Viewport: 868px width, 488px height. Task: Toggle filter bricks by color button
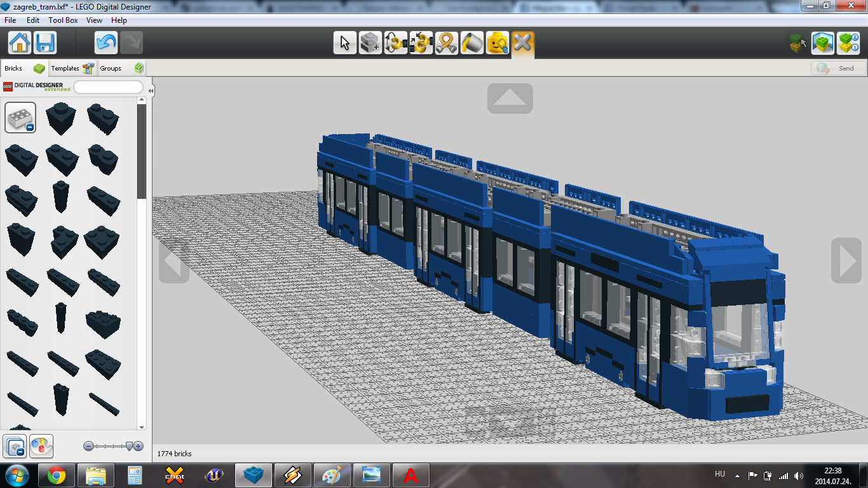(x=41, y=446)
